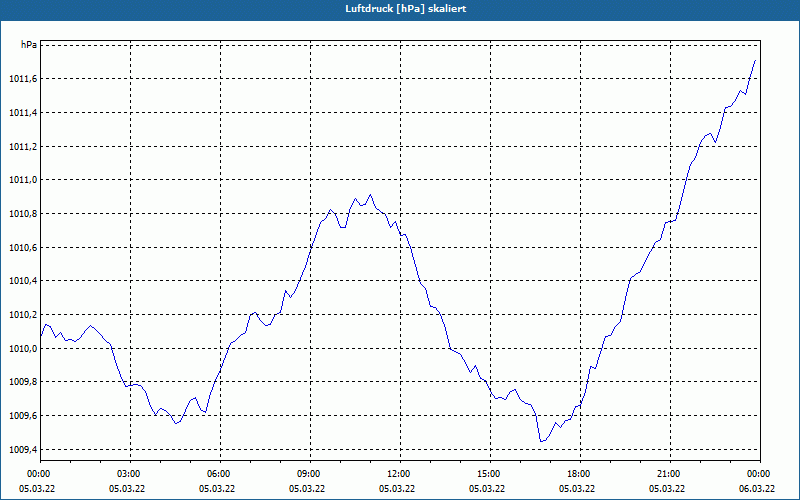Screen dimensions: 800x500
Task: Select the y-axis value '1011,0'
Action: pyautogui.click(x=23, y=180)
